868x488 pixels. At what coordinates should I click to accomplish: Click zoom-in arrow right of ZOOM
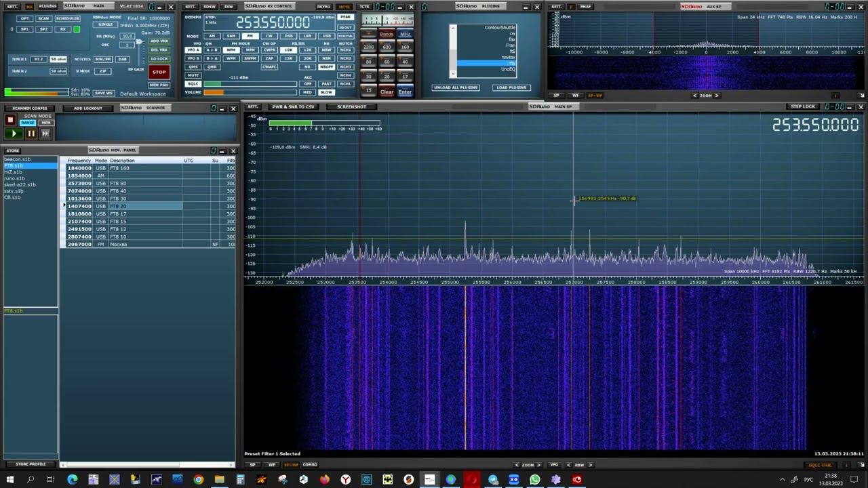539,465
